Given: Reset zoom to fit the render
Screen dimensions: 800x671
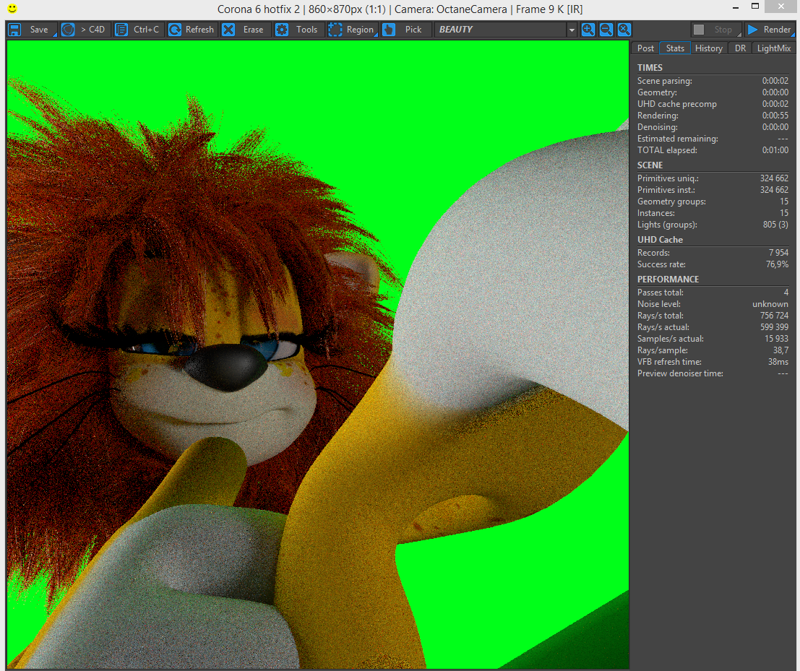Looking at the screenshot, I should (624, 30).
